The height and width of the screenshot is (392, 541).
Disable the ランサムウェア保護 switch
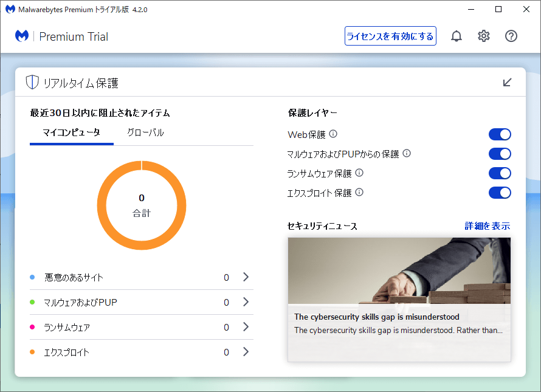point(500,173)
